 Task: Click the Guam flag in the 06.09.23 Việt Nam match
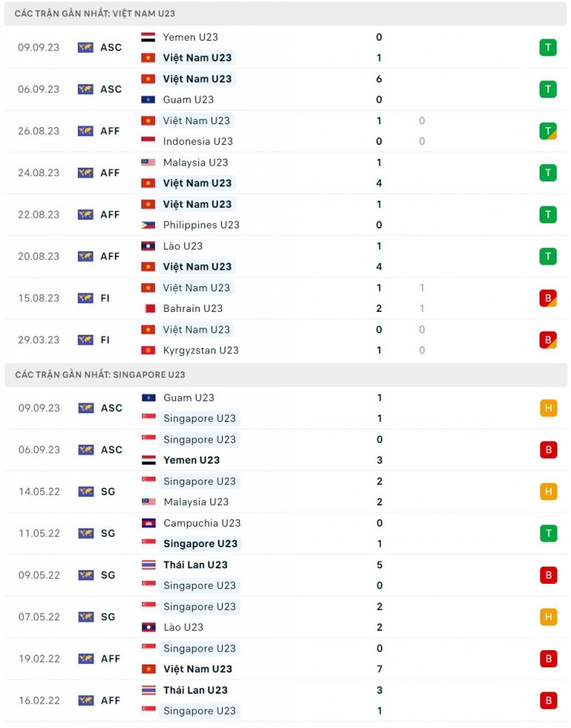tap(148, 100)
